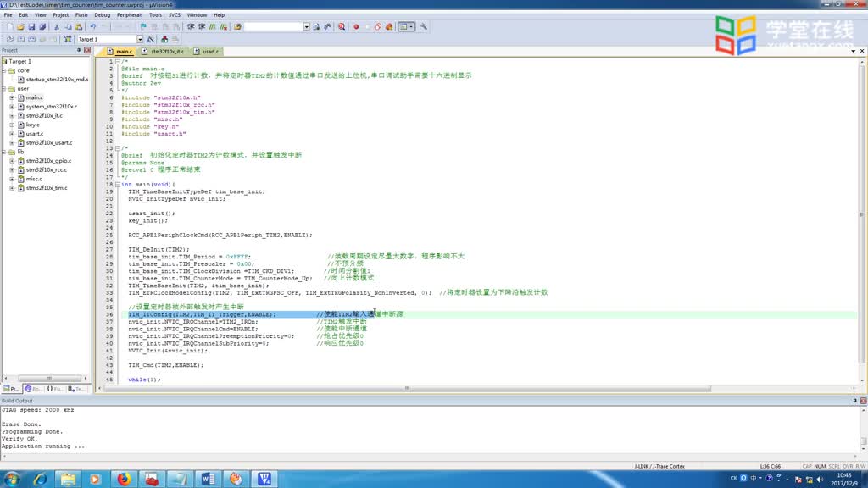Select startup_stm32f10x_md.s in project tree
Viewport: 868px width, 488px height.
pyautogui.click(x=57, y=79)
